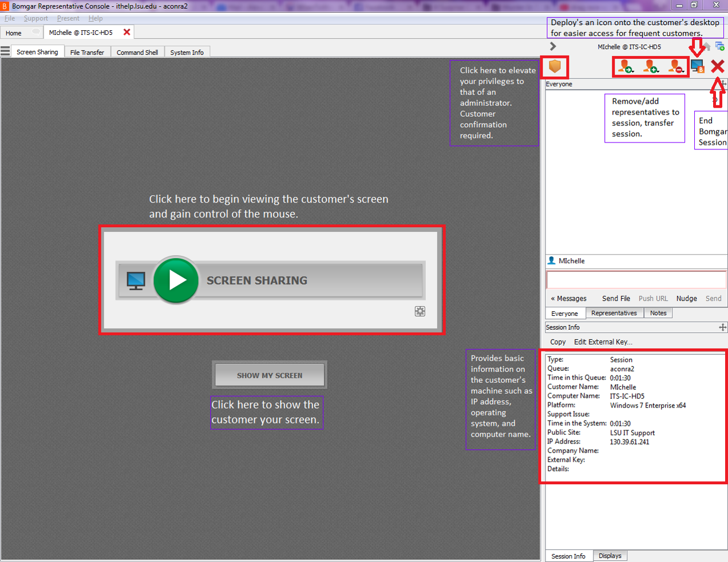
Task: Click the hamburger menu icon left of tabs
Action: point(5,51)
